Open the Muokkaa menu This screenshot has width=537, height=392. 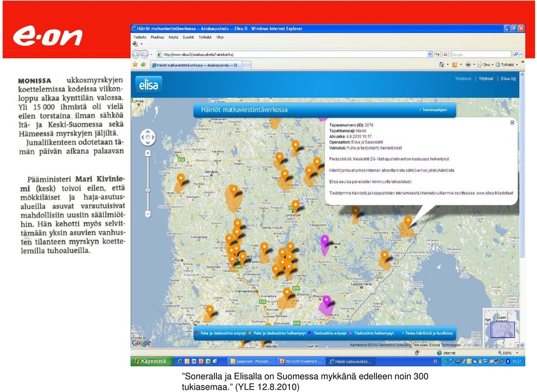pos(158,37)
